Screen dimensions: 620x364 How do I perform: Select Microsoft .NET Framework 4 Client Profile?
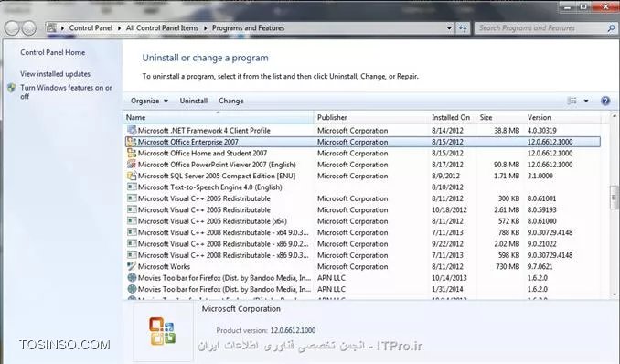pos(204,130)
